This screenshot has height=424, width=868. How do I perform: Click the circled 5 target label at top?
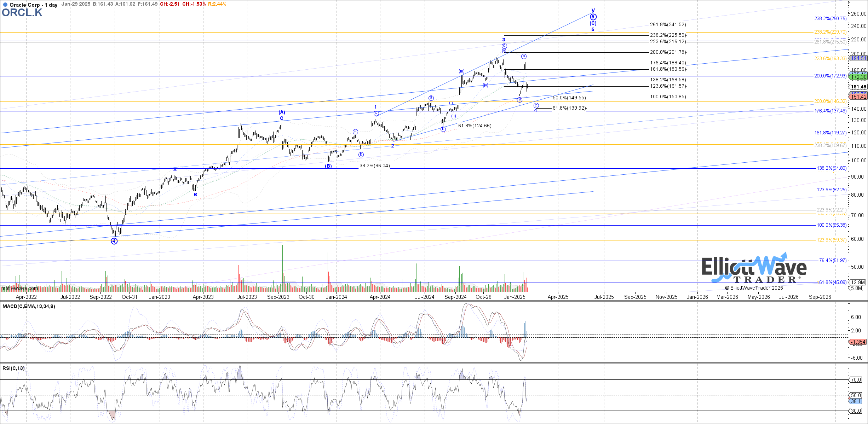tap(593, 17)
